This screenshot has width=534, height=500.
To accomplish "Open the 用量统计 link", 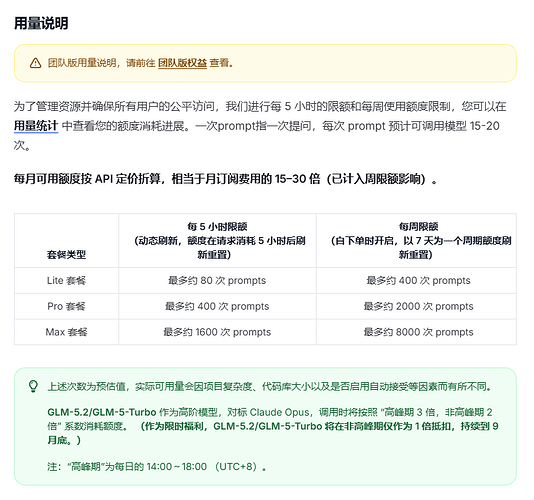I will 36,126.
